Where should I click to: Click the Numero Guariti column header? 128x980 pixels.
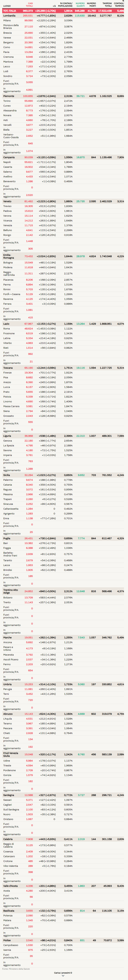[80, 5]
